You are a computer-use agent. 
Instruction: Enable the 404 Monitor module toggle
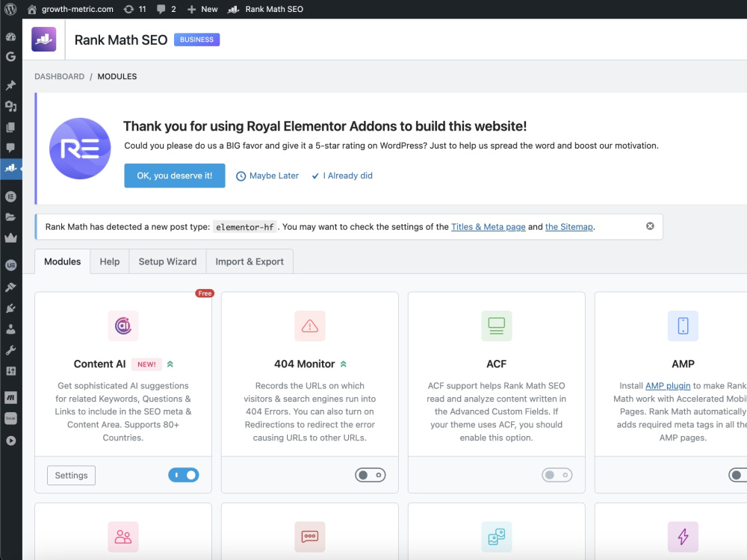click(x=371, y=475)
